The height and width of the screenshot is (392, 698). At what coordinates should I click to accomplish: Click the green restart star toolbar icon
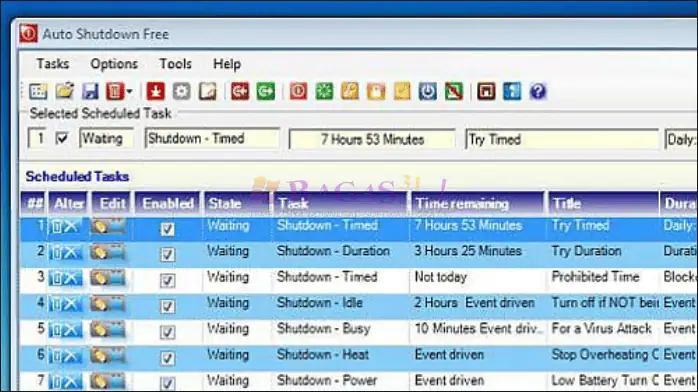click(324, 91)
